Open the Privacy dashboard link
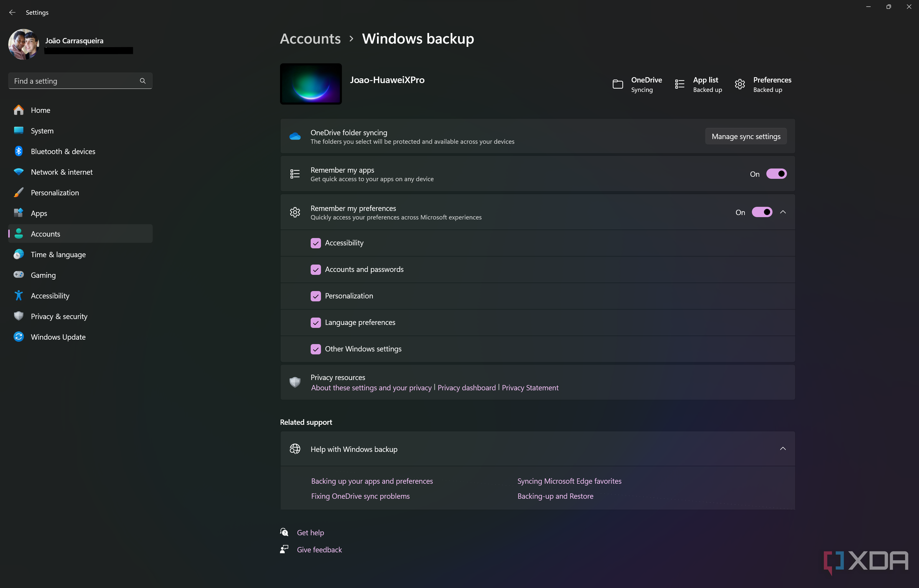The height and width of the screenshot is (588, 919). pos(466,388)
